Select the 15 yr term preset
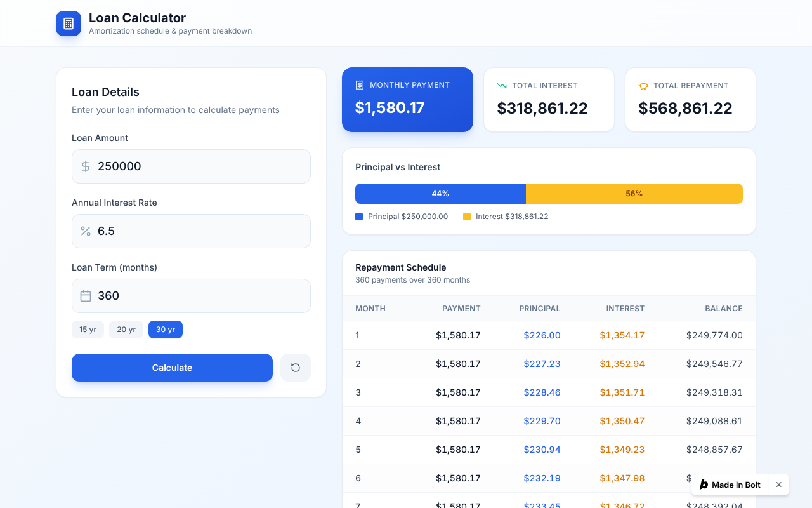 pyautogui.click(x=88, y=330)
